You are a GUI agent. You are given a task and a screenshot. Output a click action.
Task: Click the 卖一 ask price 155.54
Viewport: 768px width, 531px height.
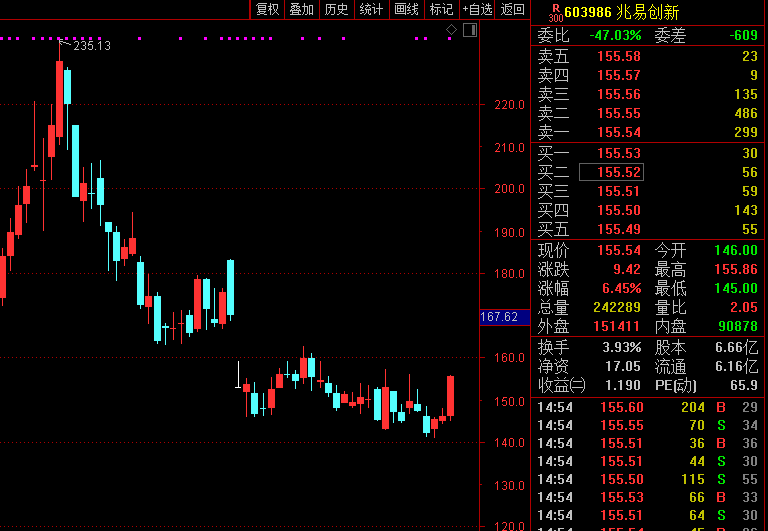coord(618,132)
